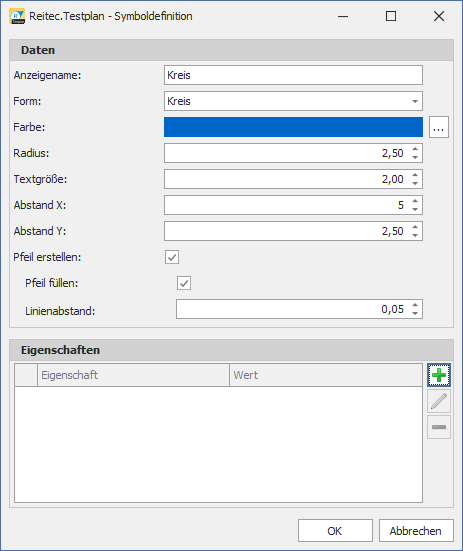Toggle the Pfeil erstellen checkbox
Screen dimensions: 463x551
172,257
